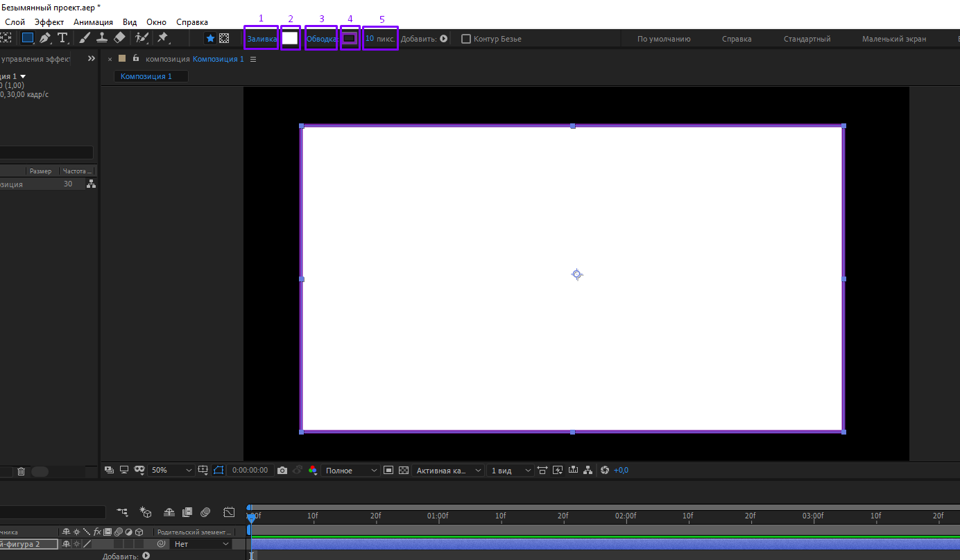Reset exposure with the aperture icon

(604, 470)
